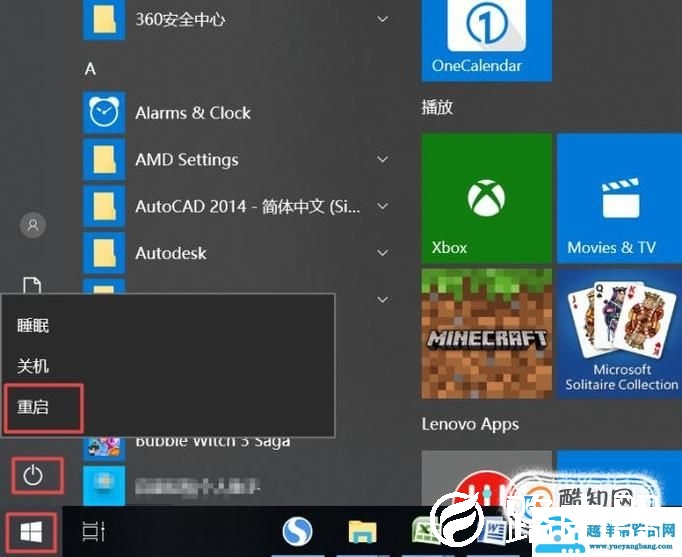Viewport: 682px width, 557px height.
Task: Click the 播放 tile group heading
Action: (x=437, y=107)
